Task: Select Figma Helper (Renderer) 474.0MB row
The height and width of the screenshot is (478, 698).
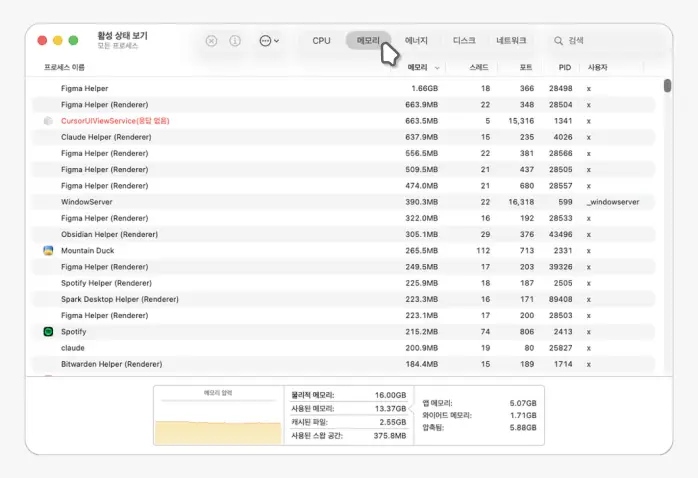Action: (x=343, y=186)
